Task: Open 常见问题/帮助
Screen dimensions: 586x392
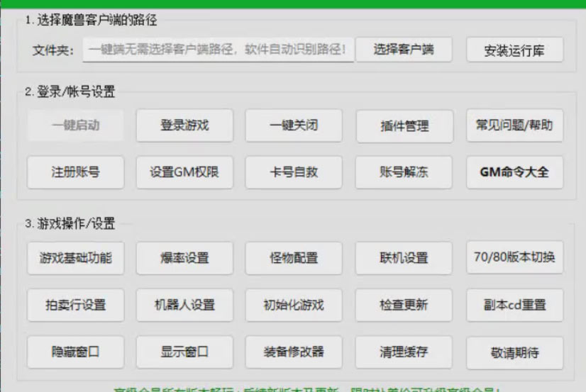Action: click(514, 125)
